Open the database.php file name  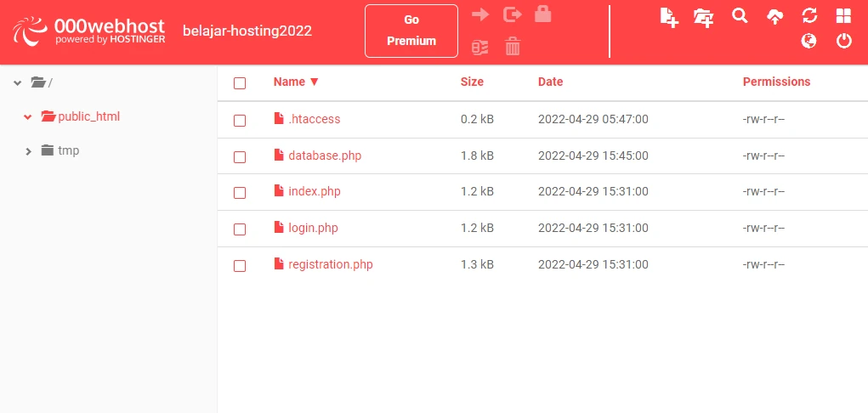(325, 156)
